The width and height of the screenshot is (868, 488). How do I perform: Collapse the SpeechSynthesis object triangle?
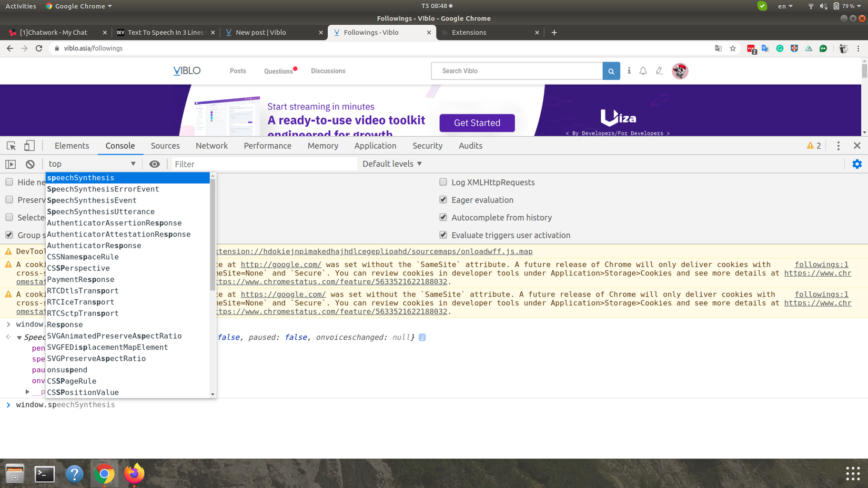[x=19, y=338]
